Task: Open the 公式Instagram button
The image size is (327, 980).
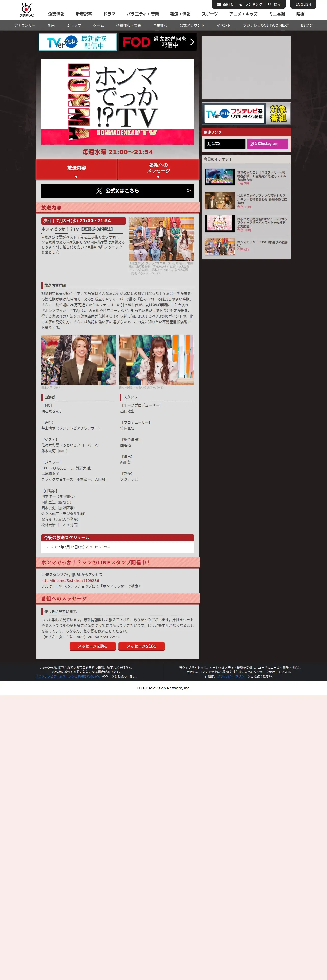Action: pyautogui.click(x=268, y=144)
